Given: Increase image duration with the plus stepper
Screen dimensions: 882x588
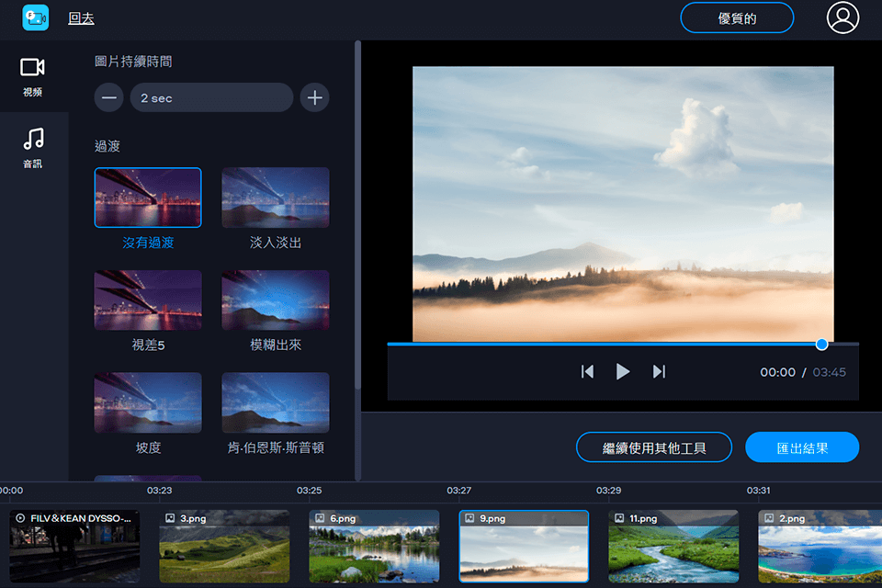Looking at the screenshot, I should point(315,97).
